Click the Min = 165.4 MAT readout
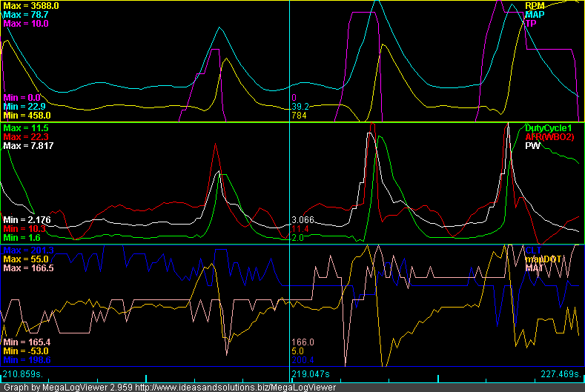 (x=26, y=342)
